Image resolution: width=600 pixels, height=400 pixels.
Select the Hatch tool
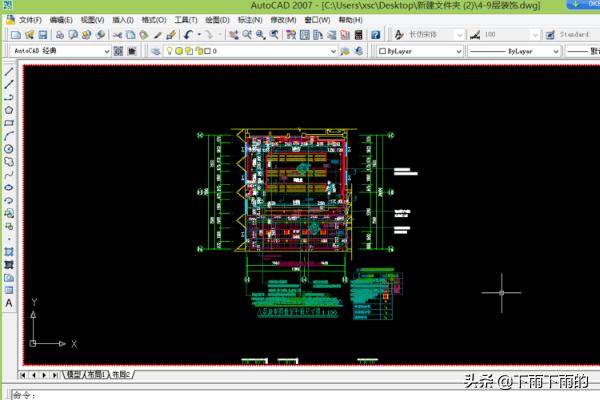coord(9,252)
